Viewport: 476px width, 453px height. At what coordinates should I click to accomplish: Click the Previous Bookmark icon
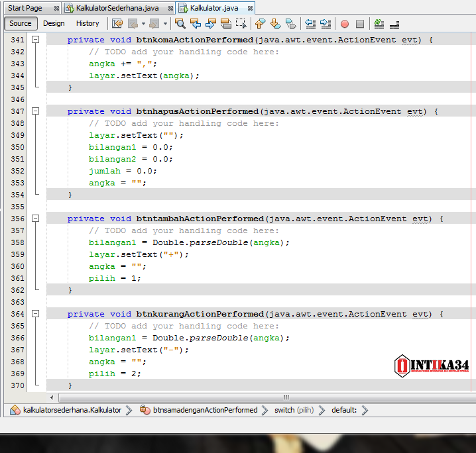pos(260,23)
